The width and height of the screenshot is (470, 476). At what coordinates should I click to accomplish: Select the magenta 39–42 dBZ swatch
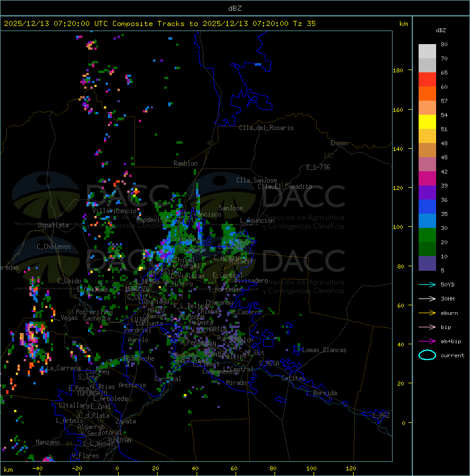(x=427, y=179)
